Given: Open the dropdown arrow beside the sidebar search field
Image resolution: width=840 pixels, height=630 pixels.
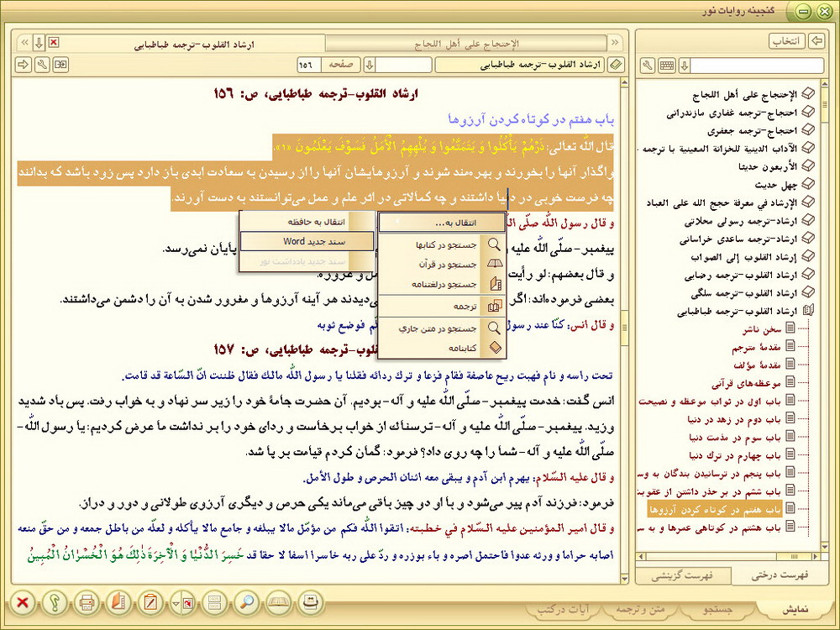Looking at the screenshot, I should click(684, 66).
